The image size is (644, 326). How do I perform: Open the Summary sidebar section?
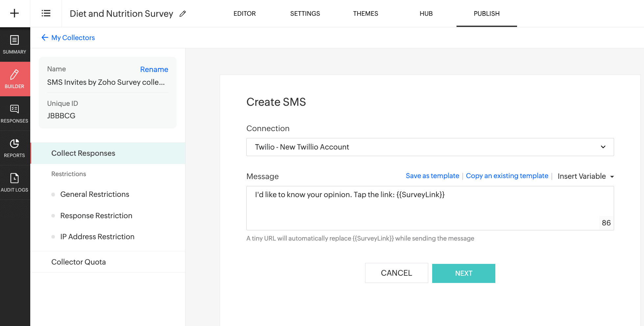click(x=14, y=45)
